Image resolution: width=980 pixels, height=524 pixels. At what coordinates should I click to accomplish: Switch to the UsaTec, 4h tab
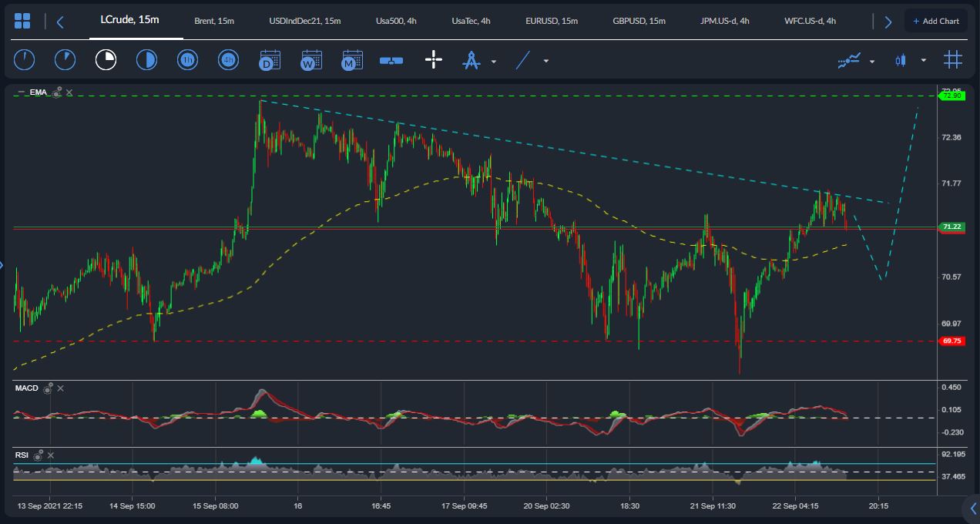click(x=471, y=21)
